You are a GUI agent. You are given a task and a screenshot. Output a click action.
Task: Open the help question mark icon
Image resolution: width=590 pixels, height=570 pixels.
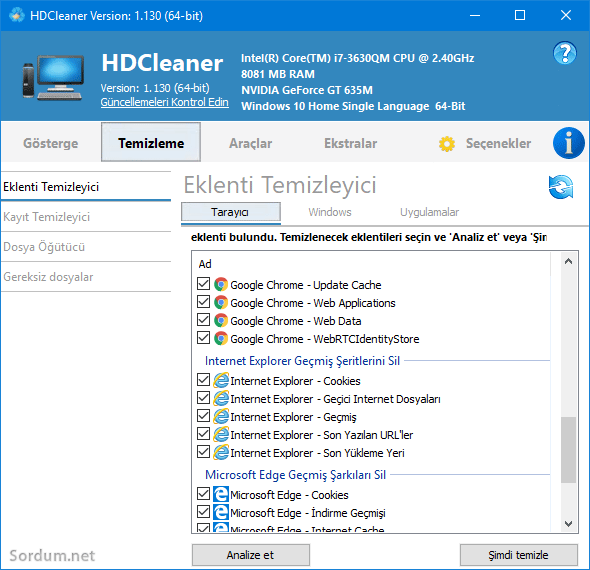point(564,53)
